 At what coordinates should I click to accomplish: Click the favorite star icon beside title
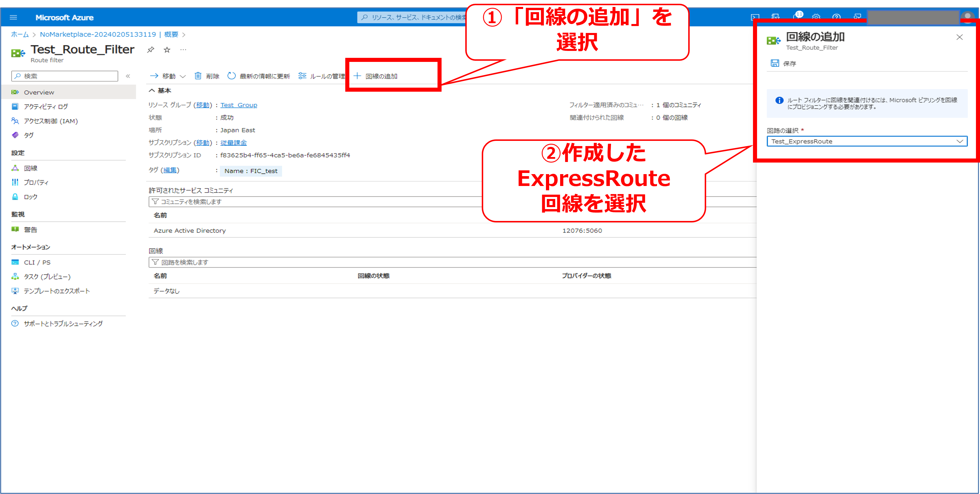click(167, 50)
